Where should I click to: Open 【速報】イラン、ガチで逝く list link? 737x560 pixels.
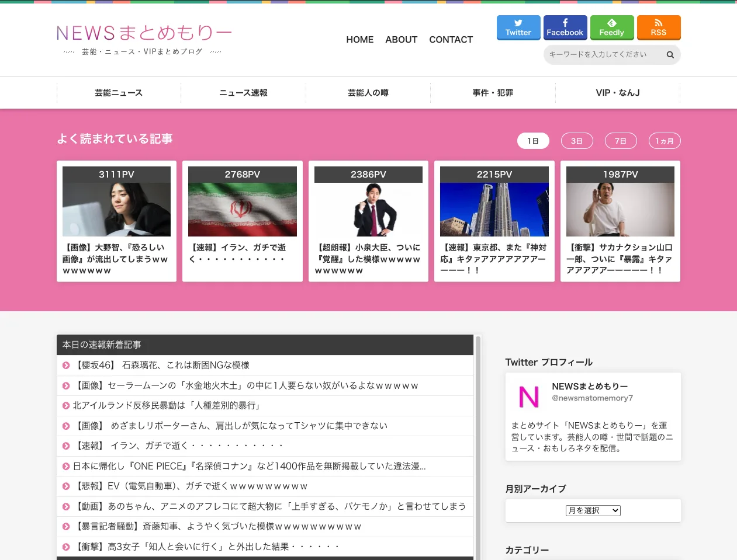178,446
